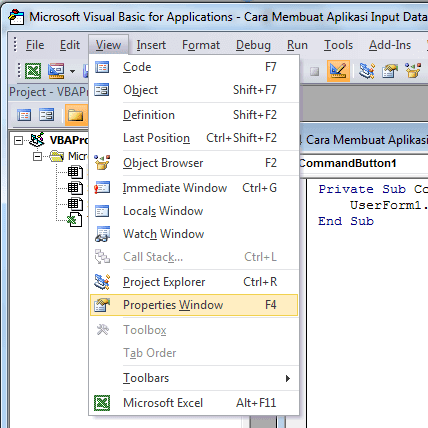Close the open View menu
The width and height of the screenshot is (428, 428).
[108, 45]
